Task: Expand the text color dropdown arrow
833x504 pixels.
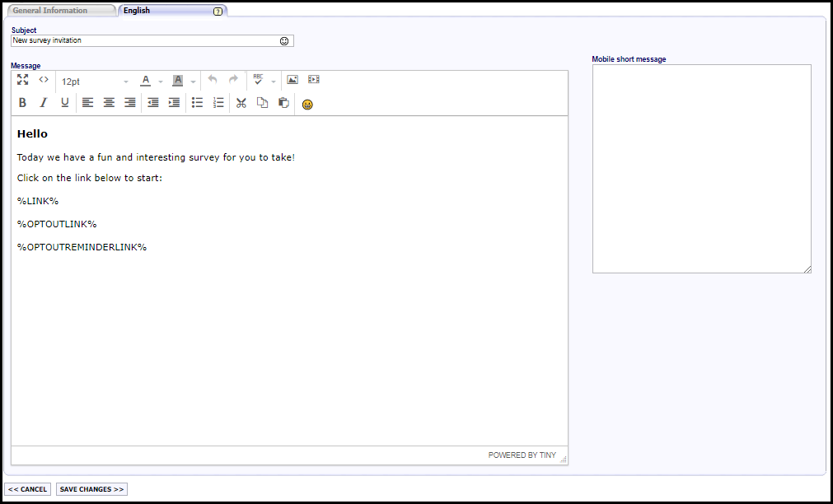Action: tap(161, 82)
